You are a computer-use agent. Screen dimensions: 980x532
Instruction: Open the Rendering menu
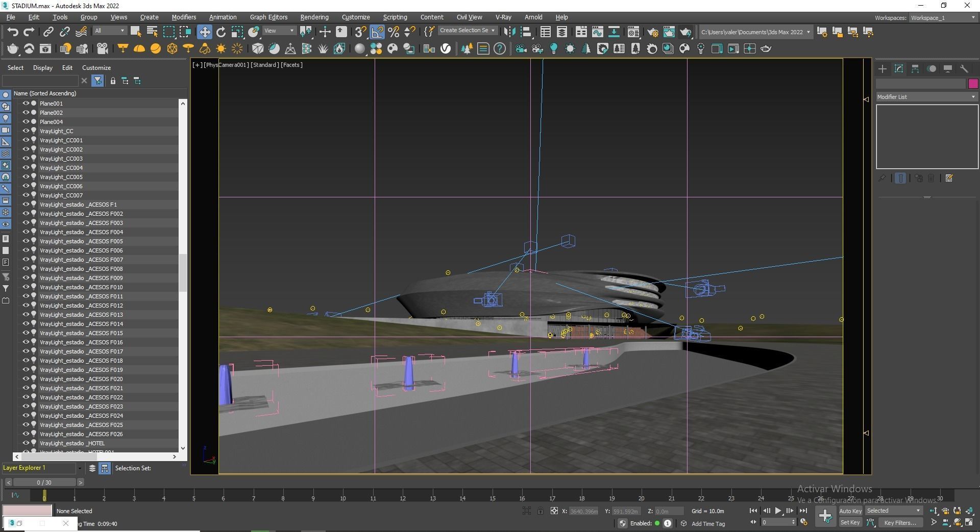tap(314, 17)
